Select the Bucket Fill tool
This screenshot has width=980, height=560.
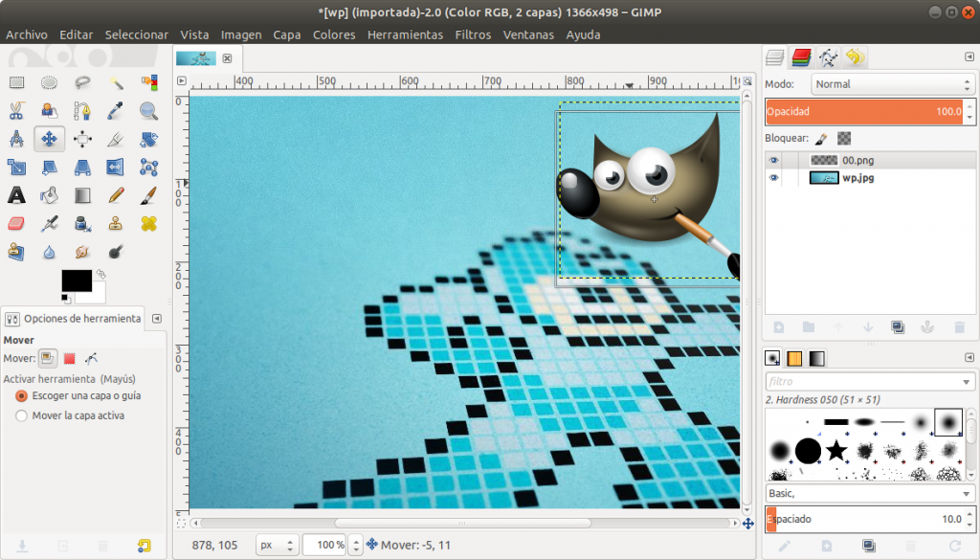50,195
